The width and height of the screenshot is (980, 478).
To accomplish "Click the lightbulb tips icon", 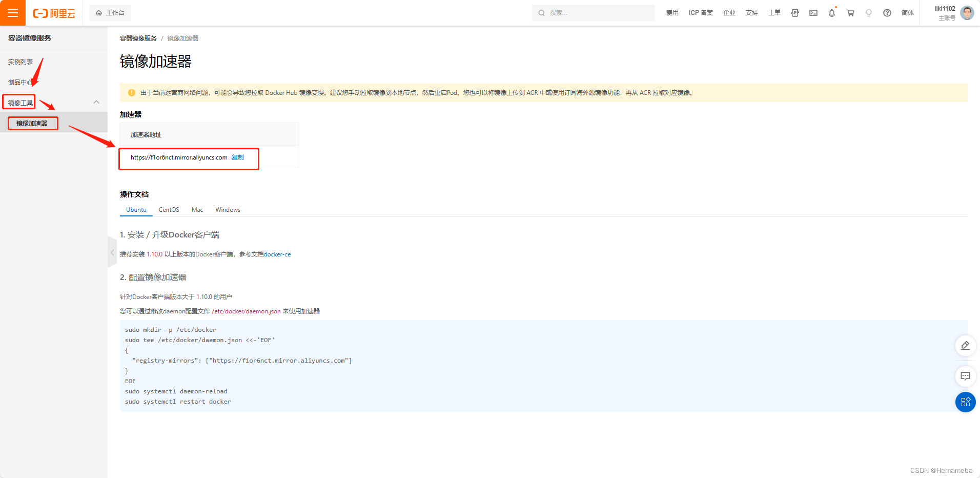I will tap(869, 13).
